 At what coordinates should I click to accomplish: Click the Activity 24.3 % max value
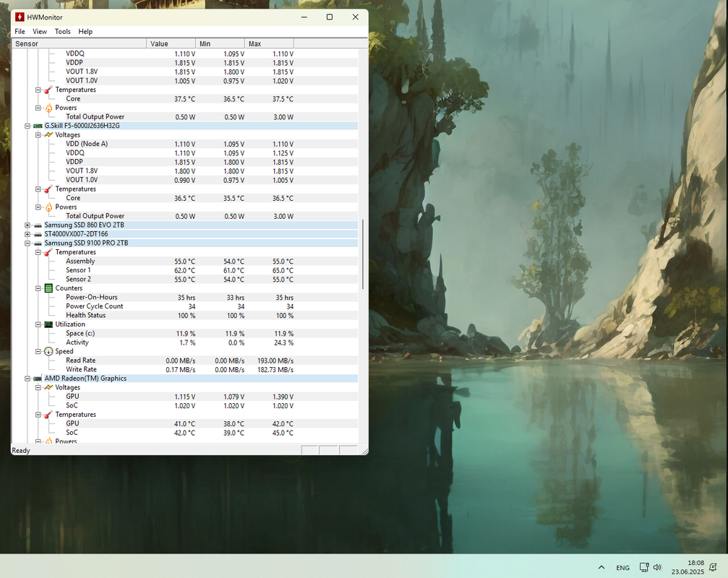pyautogui.click(x=283, y=342)
